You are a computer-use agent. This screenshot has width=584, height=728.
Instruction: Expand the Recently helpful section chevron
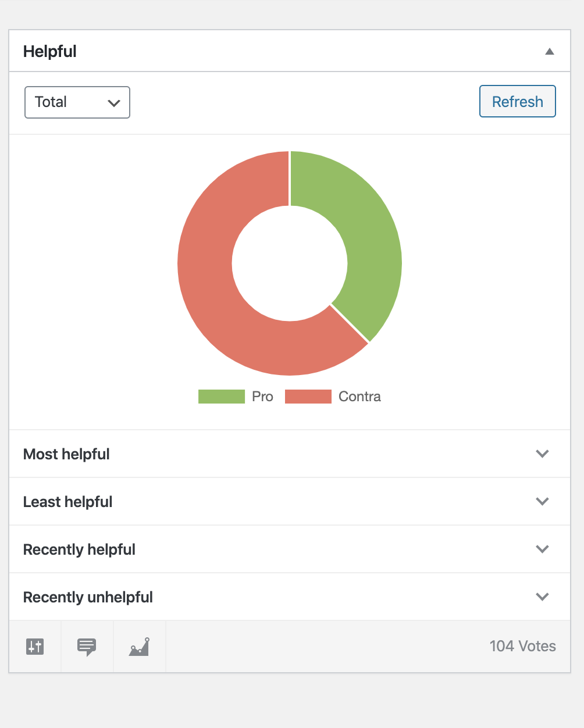(542, 549)
